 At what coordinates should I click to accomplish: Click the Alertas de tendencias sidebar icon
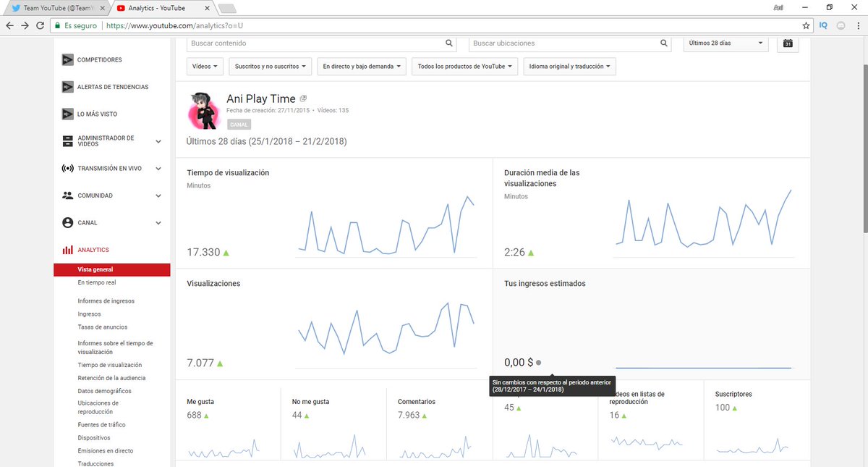(67, 87)
